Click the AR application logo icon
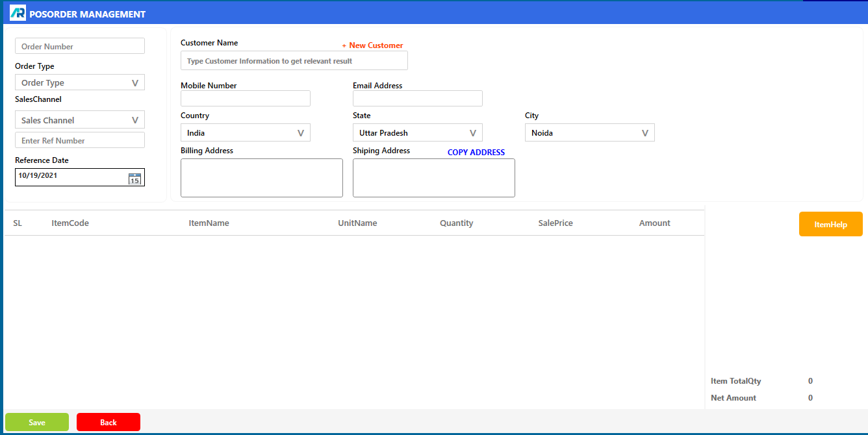The height and width of the screenshot is (435, 868). click(18, 13)
